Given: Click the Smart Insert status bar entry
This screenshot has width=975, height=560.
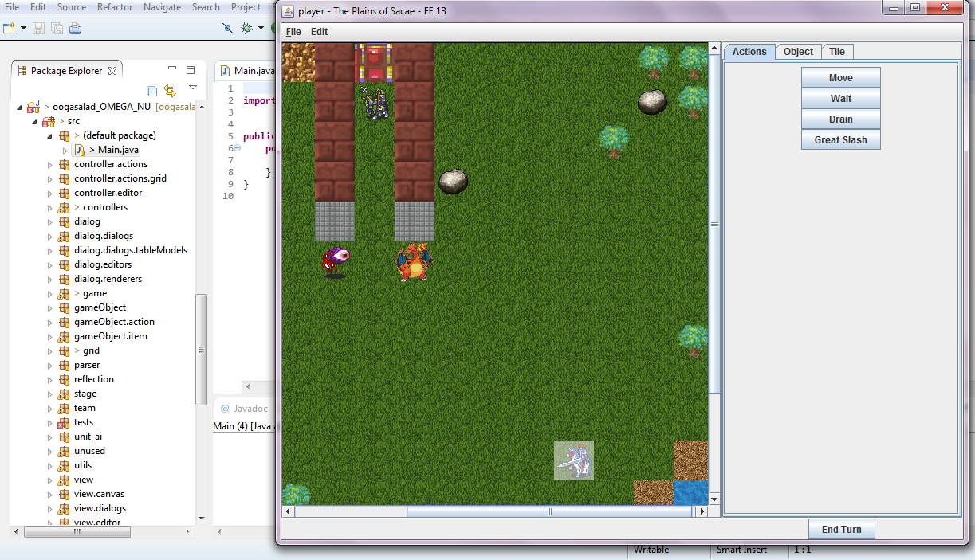Looking at the screenshot, I should click(x=741, y=550).
